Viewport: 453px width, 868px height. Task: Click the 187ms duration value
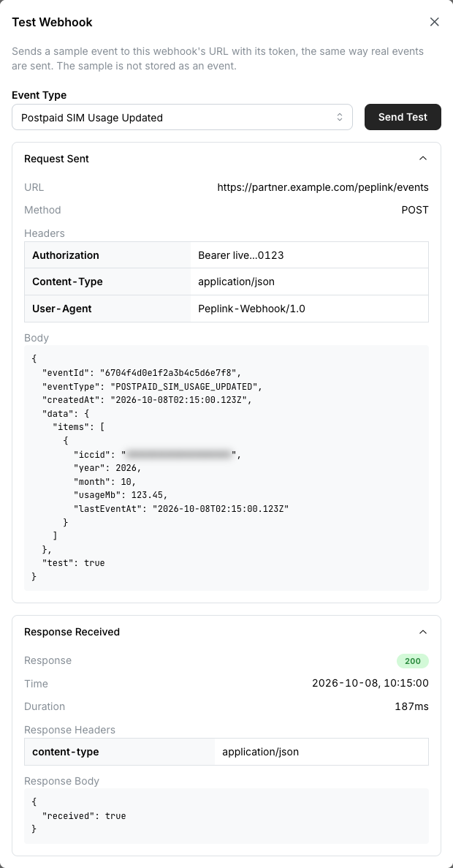tap(411, 707)
